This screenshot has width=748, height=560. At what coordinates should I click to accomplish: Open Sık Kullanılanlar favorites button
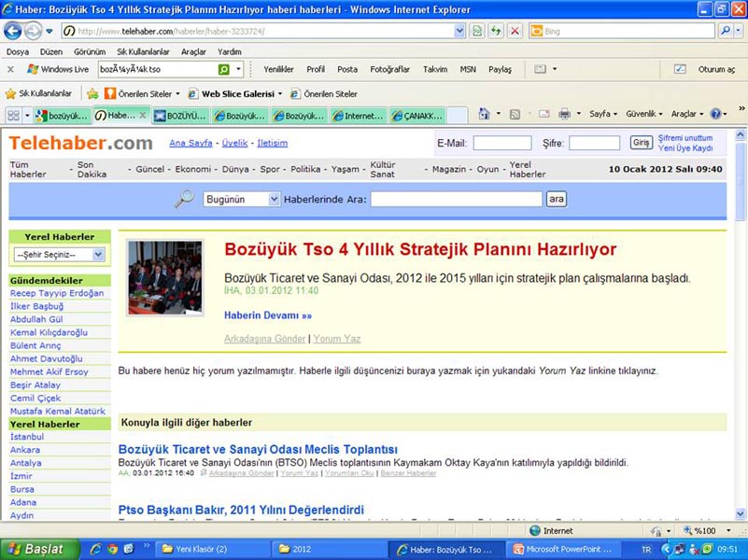[38, 94]
